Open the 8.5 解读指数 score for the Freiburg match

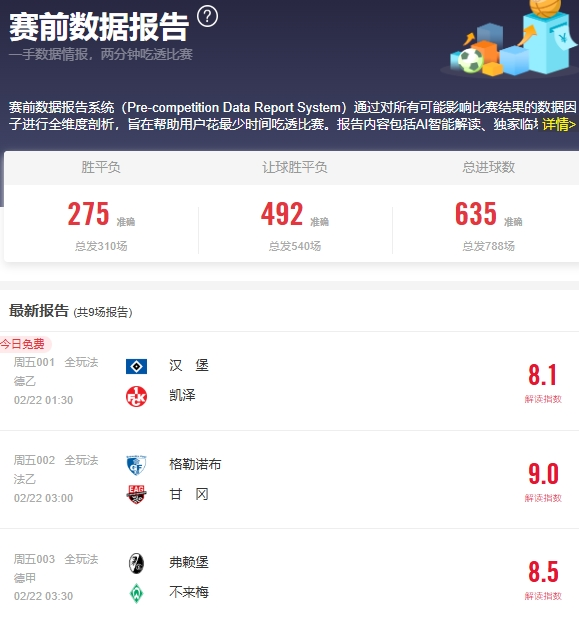[543, 580]
